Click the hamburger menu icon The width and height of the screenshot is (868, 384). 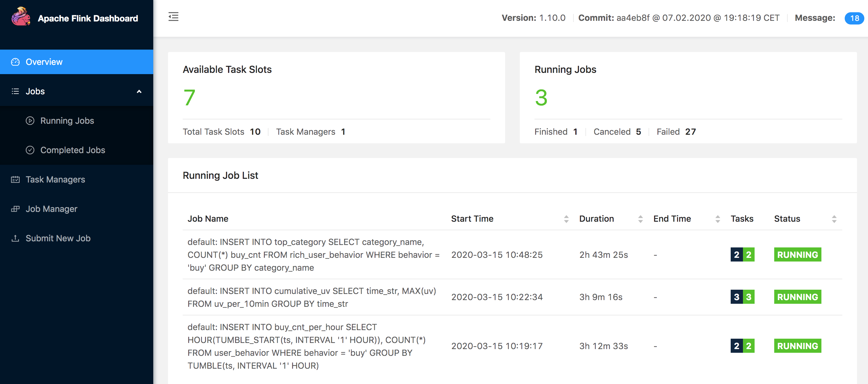173,17
